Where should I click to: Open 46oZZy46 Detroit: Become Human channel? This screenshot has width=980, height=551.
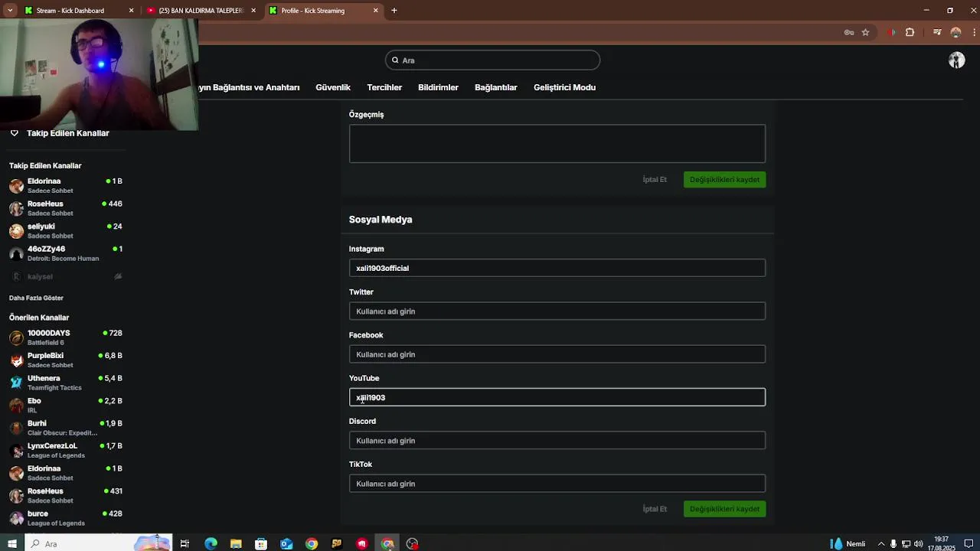coord(65,253)
